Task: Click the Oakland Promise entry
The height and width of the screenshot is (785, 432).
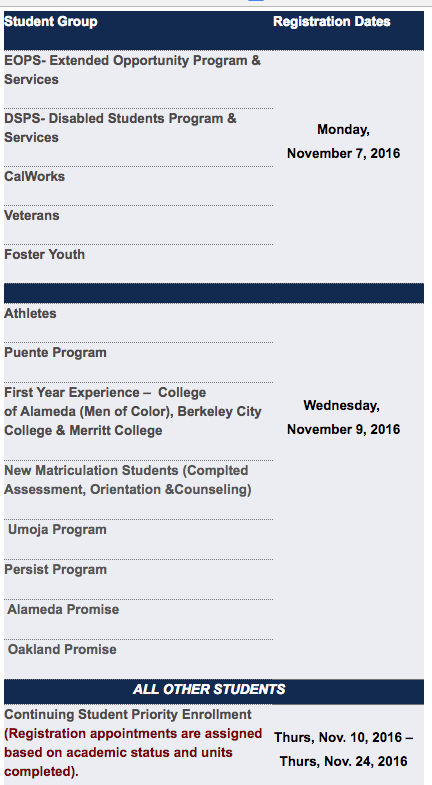Action: click(x=62, y=650)
